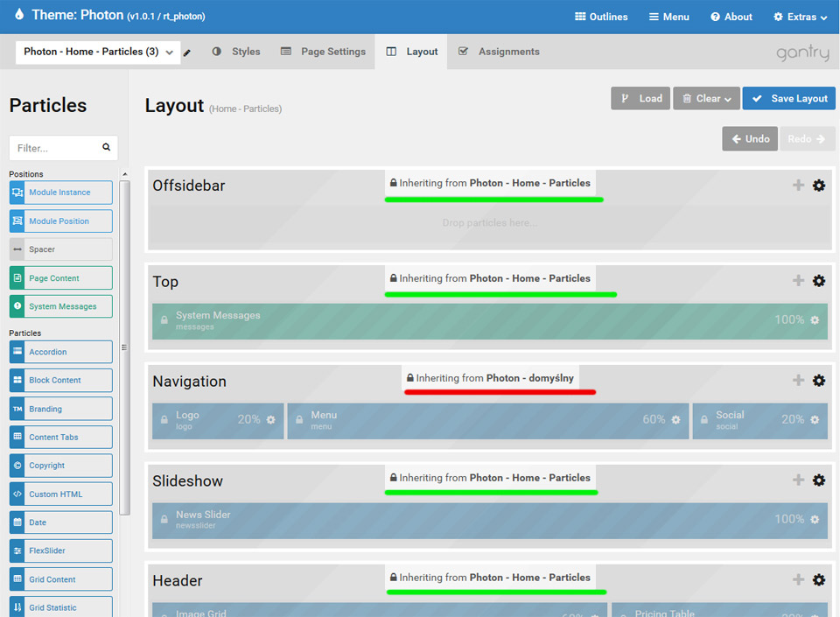Open the Extras dropdown menu

pyautogui.click(x=801, y=18)
